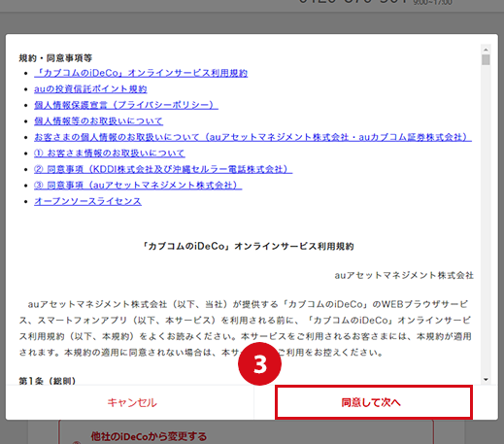Open the 「カブコムのiDeCo」オンラインサービス利用規約 link
The image size is (504, 444).
[x=141, y=73]
